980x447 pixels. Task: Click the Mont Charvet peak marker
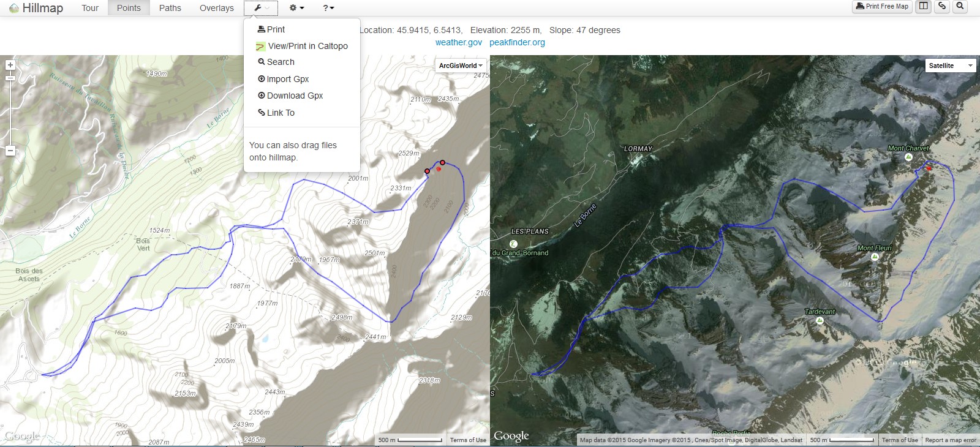click(x=908, y=157)
